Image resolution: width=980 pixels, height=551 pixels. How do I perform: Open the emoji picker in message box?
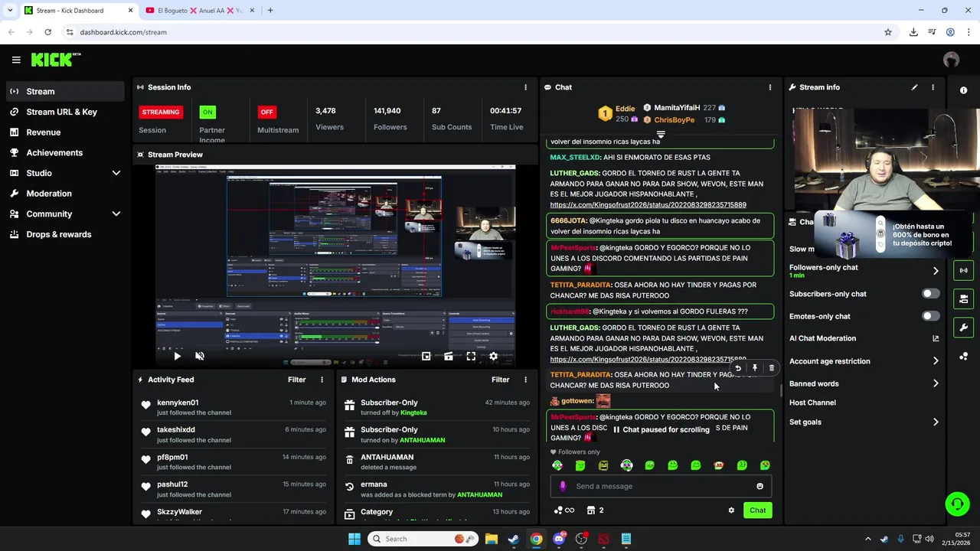pyautogui.click(x=759, y=486)
